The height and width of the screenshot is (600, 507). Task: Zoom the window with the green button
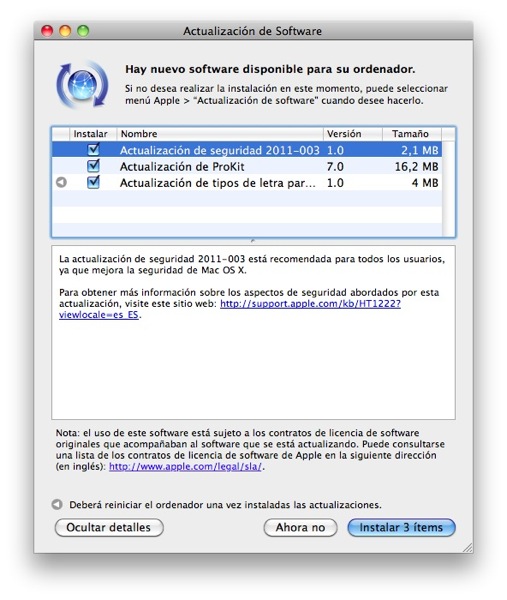click(x=83, y=31)
